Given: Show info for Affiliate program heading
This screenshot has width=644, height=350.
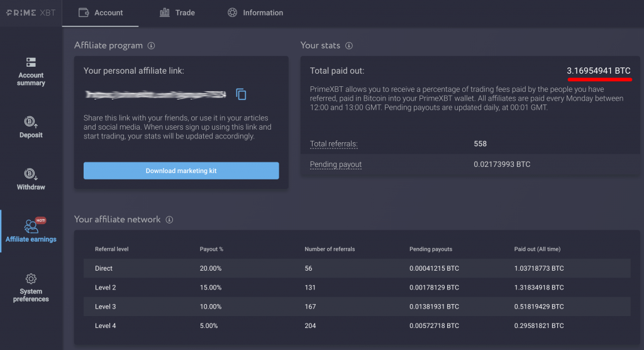Looking at the screenshot, I should [151, 46].
